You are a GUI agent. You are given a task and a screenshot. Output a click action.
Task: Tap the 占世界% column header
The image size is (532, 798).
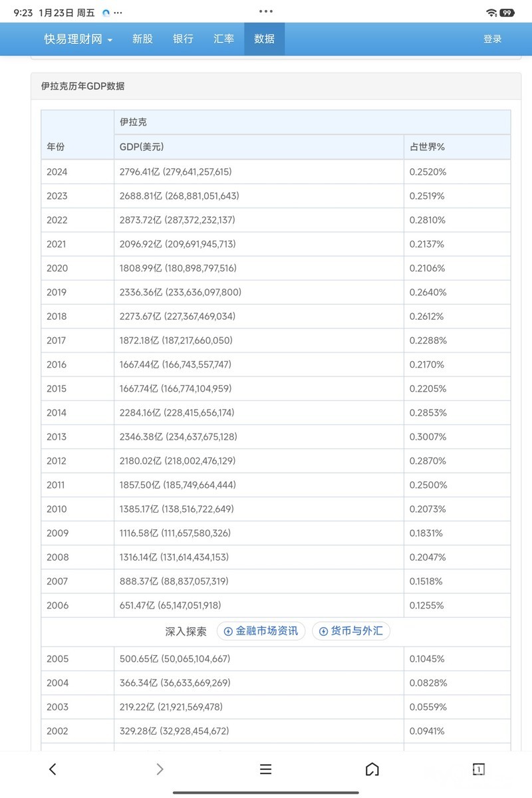pos(428,147)
